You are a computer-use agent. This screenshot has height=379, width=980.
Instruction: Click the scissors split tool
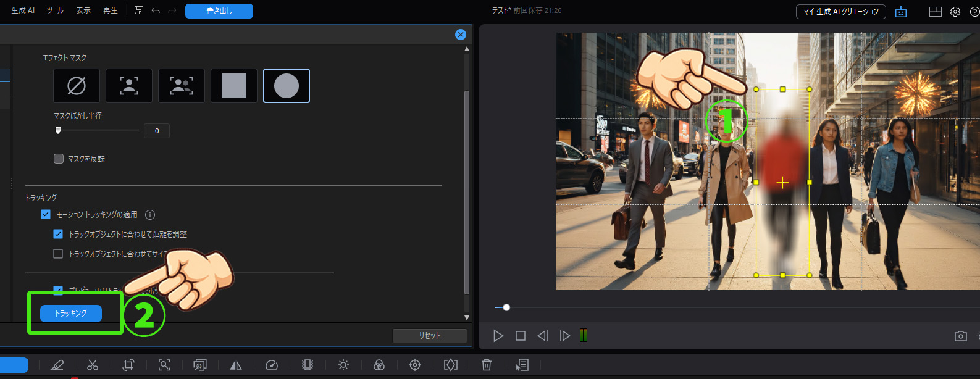coord(93,365)
